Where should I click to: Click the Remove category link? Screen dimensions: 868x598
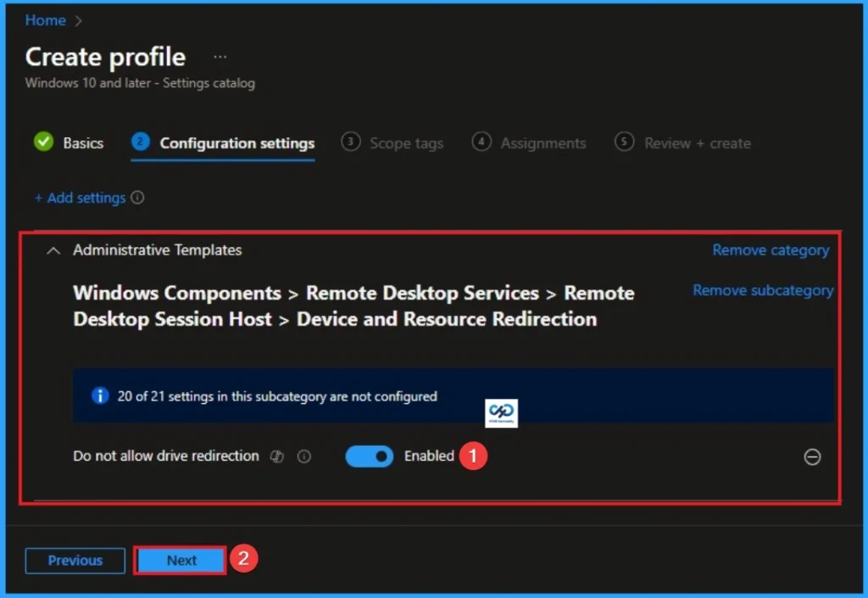[x=770, y=250]
